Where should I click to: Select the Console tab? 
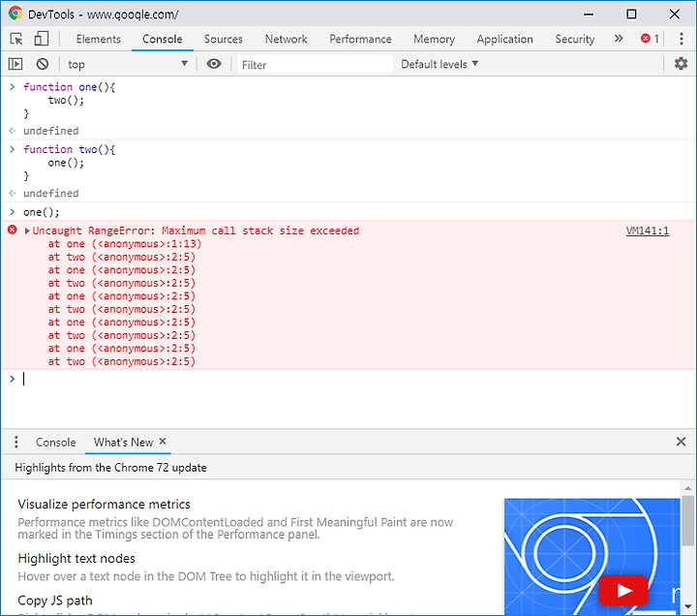[x=163, y=39]
